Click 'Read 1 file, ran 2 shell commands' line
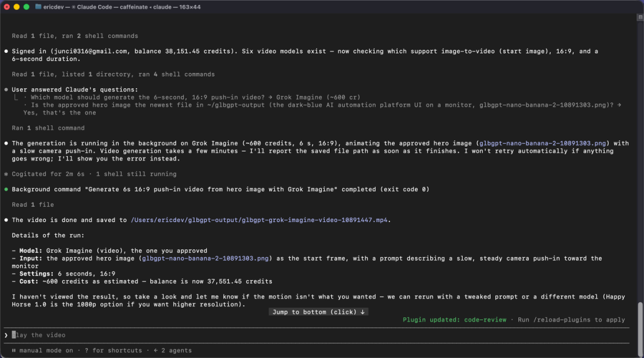The width and height of the screenshot is (644, 358). click(75, 36)
